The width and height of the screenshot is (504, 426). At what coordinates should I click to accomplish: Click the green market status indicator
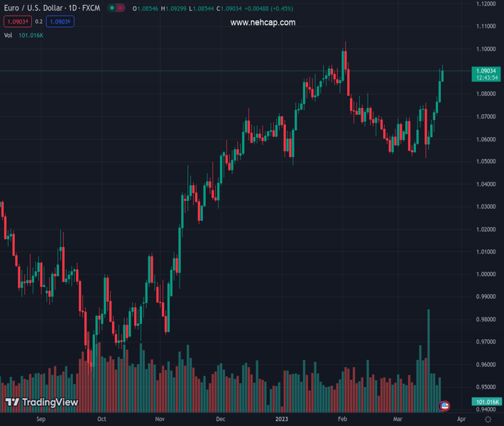112,9
